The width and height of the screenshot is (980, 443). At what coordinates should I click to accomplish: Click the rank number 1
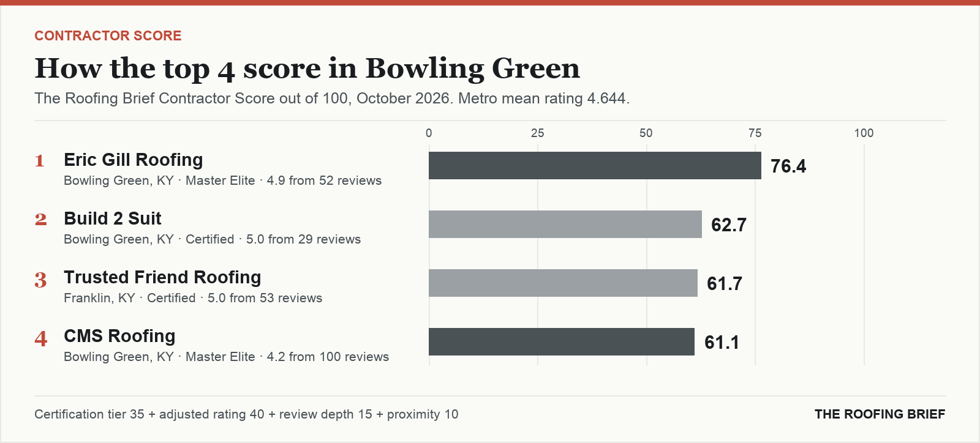coord(40,161)
